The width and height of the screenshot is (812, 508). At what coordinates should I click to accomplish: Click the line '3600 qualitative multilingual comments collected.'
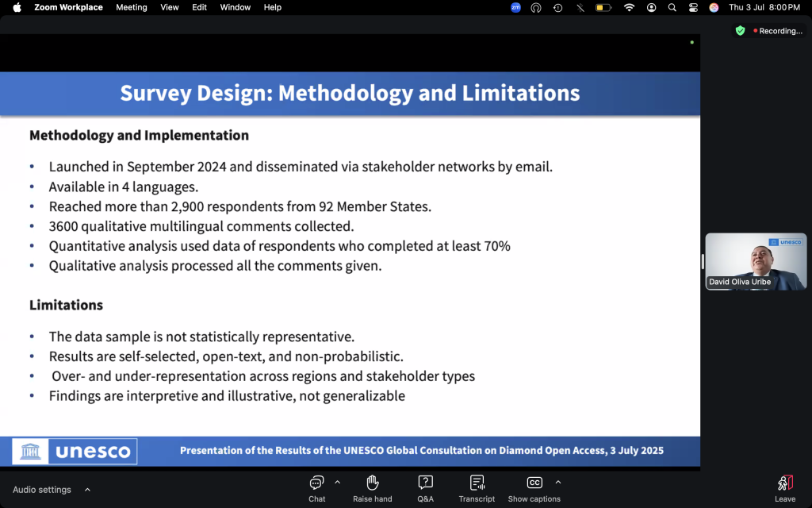tap(201, 226)
